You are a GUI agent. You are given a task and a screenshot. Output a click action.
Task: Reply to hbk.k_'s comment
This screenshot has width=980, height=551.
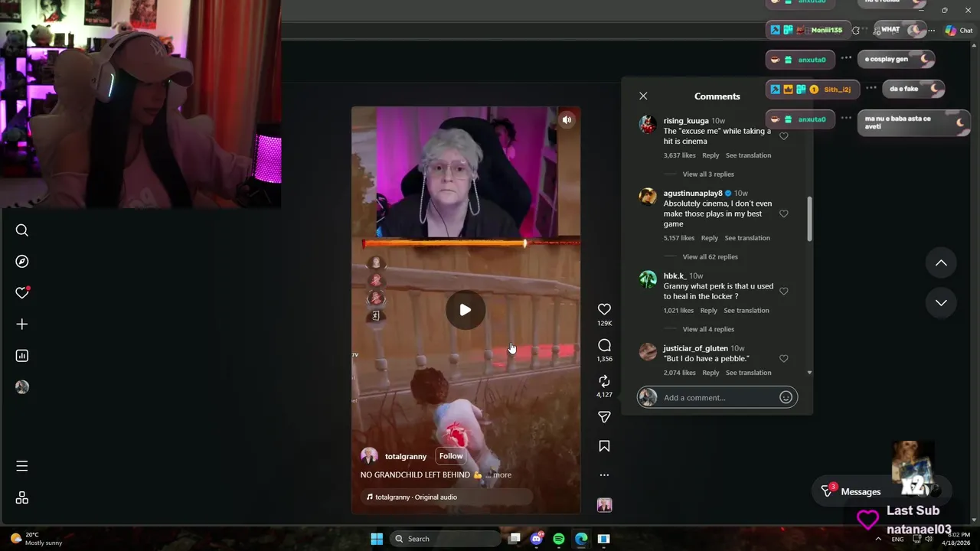pos(709,311)
